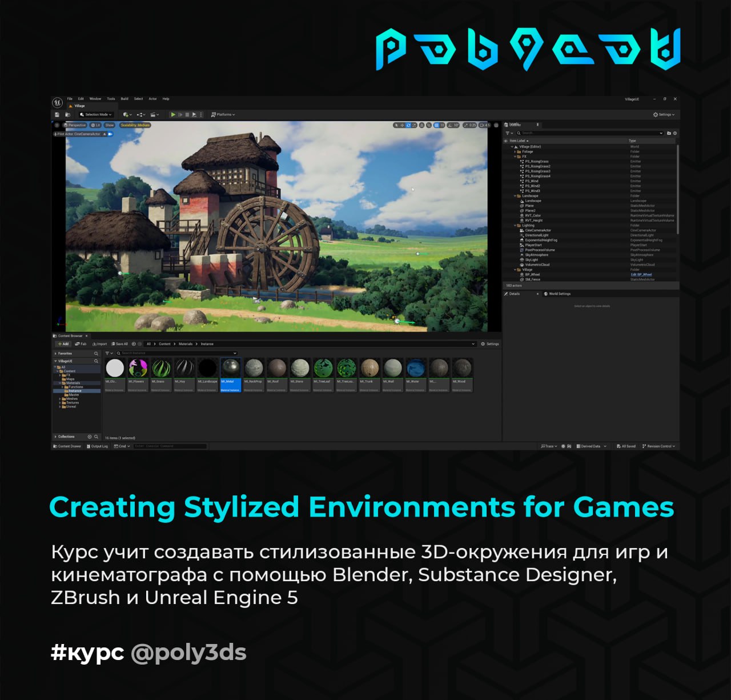This screenshot has width=731, height=700.
Task: Click the PS_Wind emitter icon
Action: pos(522,181)
